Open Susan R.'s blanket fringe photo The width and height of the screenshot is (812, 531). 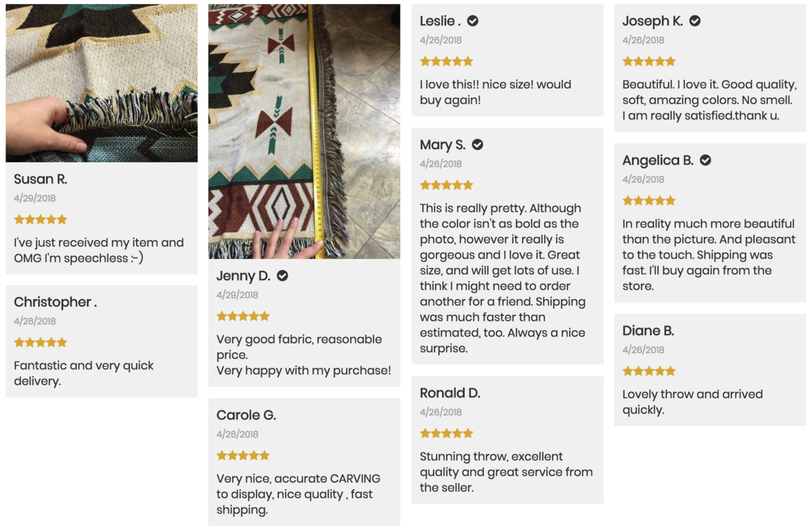coord(101,83)
